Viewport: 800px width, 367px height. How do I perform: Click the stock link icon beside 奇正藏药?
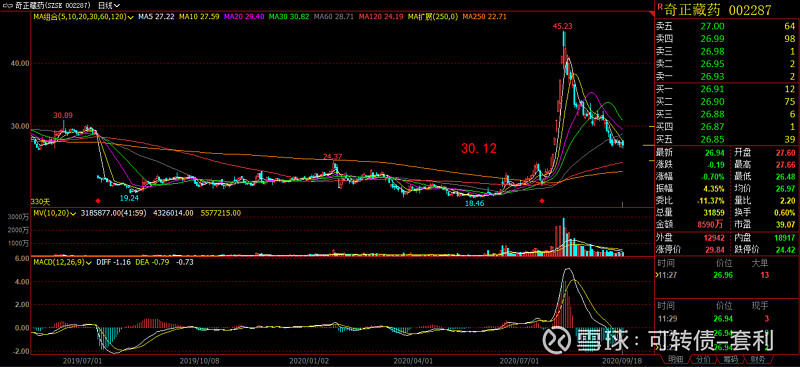(x=9, y=6)
